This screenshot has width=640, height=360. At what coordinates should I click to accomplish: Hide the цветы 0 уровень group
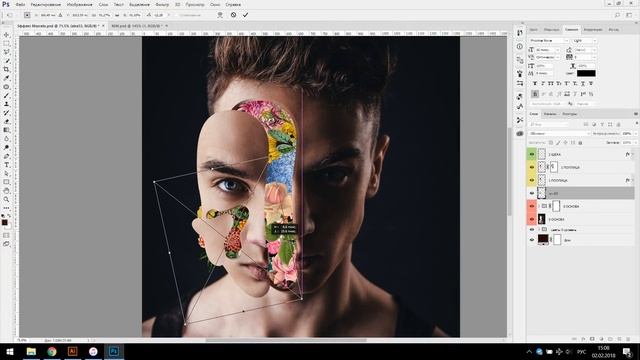(x=531, y=230)
